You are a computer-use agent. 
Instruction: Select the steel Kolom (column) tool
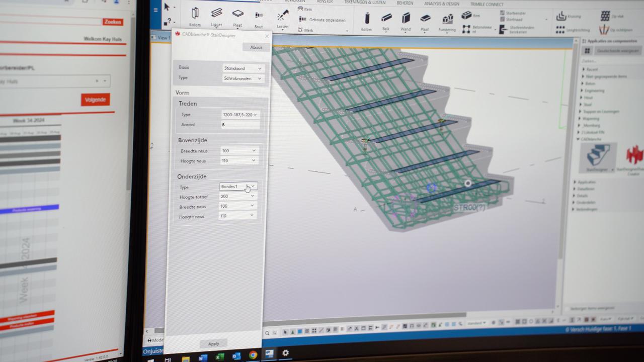pos(195,16)
